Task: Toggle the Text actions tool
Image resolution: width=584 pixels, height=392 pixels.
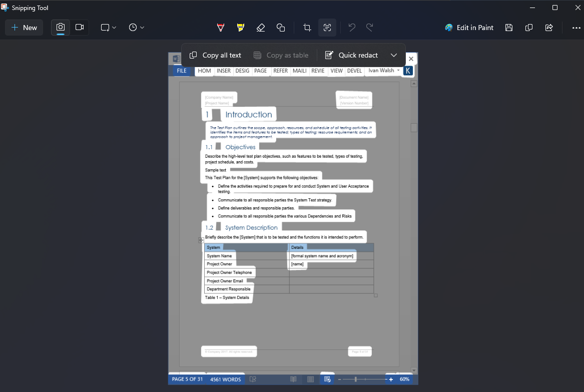Action: tap(327, 28)
